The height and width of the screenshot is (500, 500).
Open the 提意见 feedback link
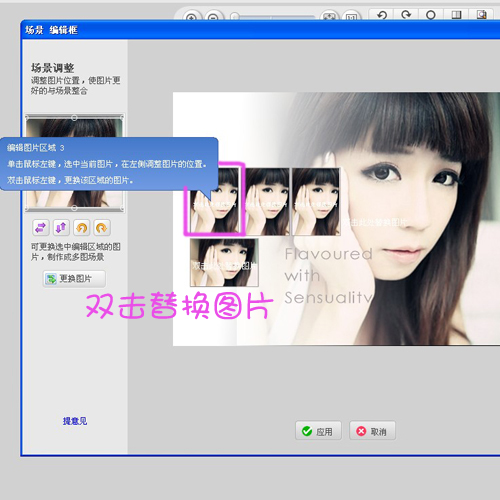pos(75,421)
